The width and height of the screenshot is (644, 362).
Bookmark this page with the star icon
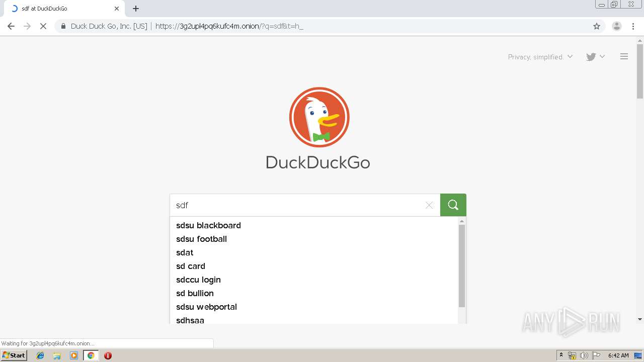(x=597, y=26)
